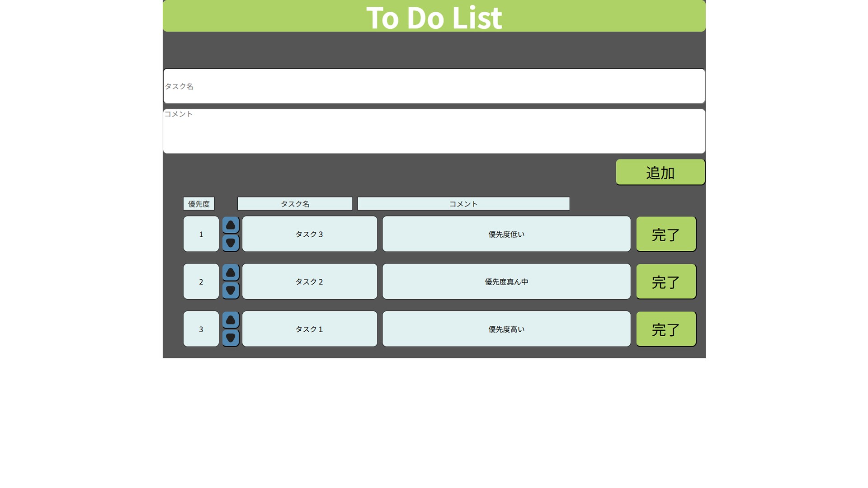Viewport: 868px width, 488px height.
Task: Click the 優先度真ん中 comment cell
Action: point(506,282)
